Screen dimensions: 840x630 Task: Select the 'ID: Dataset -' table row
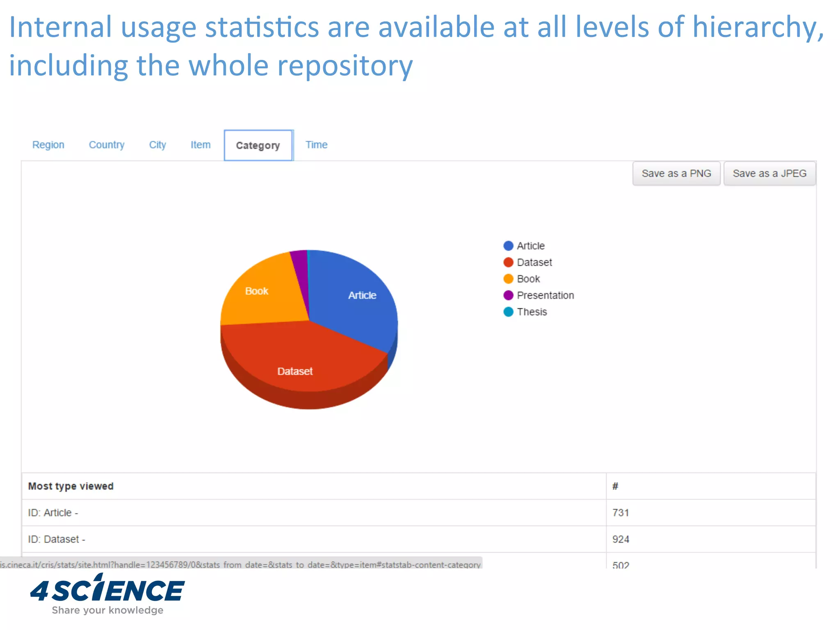(418, 539)
